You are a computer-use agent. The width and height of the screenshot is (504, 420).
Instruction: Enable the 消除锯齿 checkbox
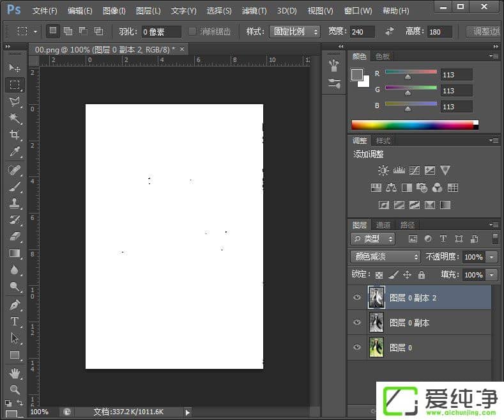pos(193,31)
